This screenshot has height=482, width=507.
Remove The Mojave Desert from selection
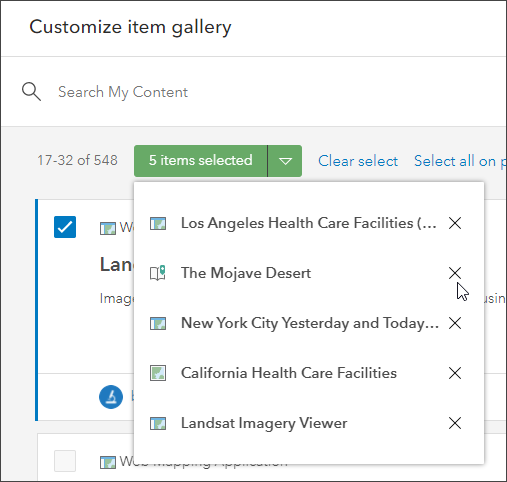click(455, 273)
